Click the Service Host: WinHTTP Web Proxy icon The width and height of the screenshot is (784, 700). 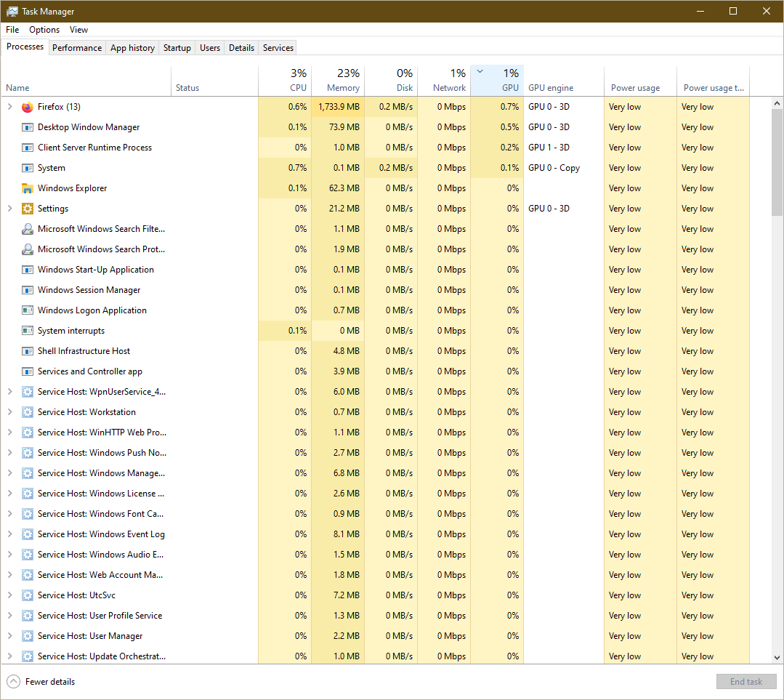tap(28, 433)
